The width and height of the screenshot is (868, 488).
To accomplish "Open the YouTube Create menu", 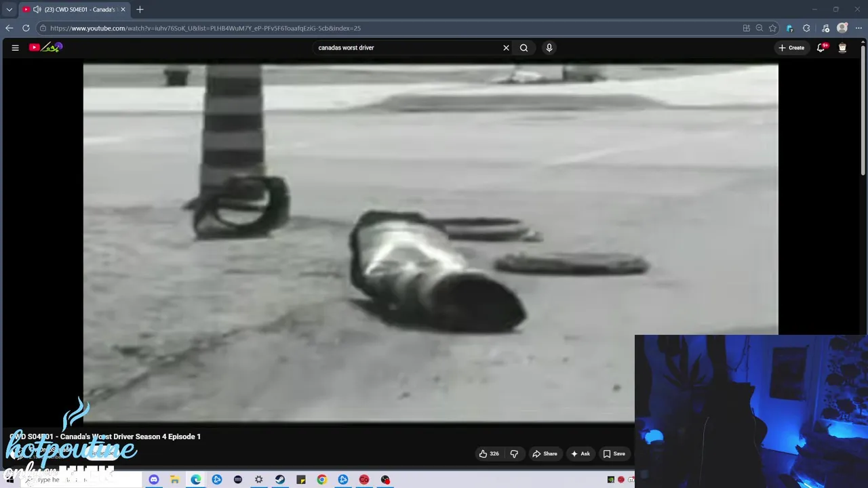I will click(x=791, y=47).
